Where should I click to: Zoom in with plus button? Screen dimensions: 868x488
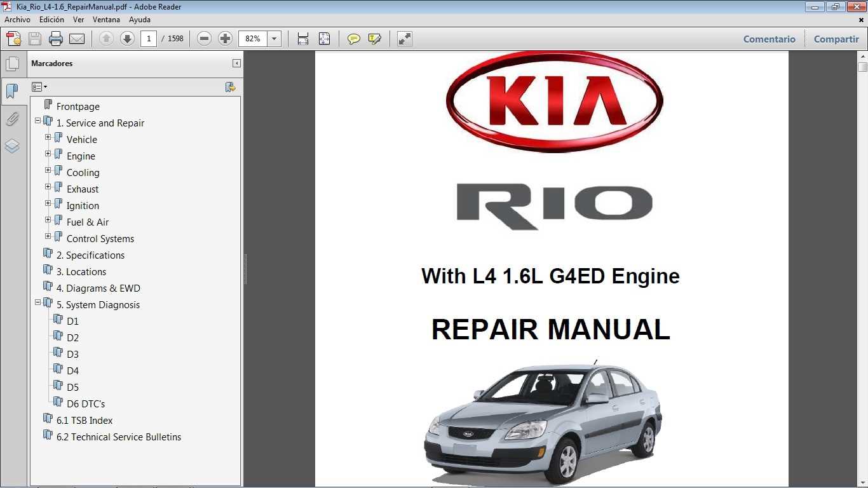[x=225, y=39]
